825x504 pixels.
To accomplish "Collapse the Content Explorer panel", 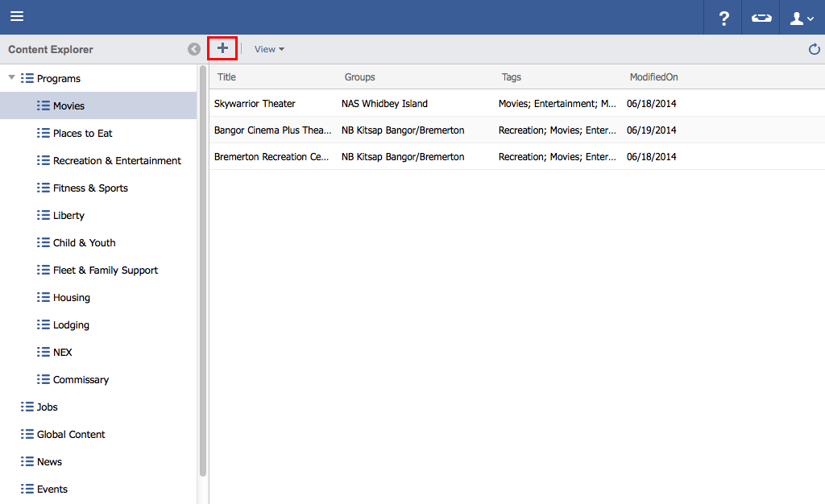I will pyautogui.click(x=194, y=49).
